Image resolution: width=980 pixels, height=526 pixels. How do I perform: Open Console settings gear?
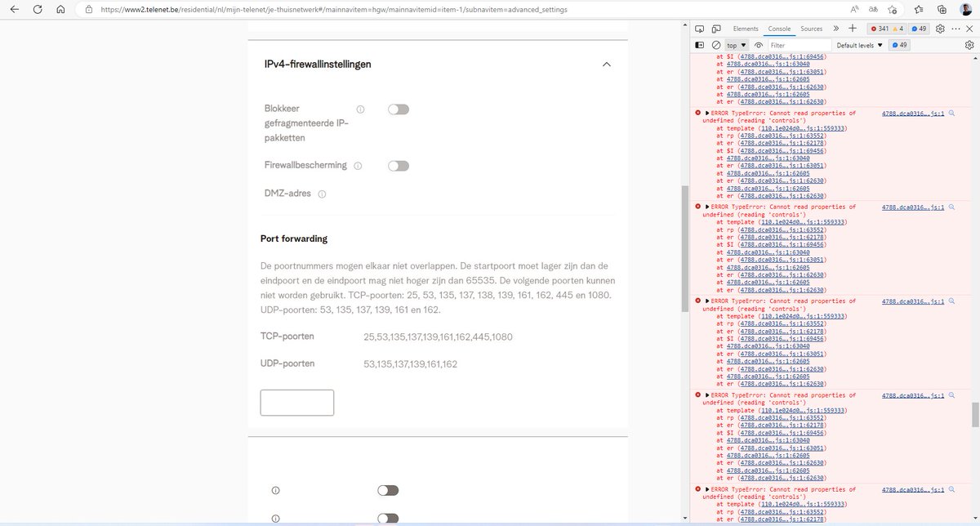969,46
